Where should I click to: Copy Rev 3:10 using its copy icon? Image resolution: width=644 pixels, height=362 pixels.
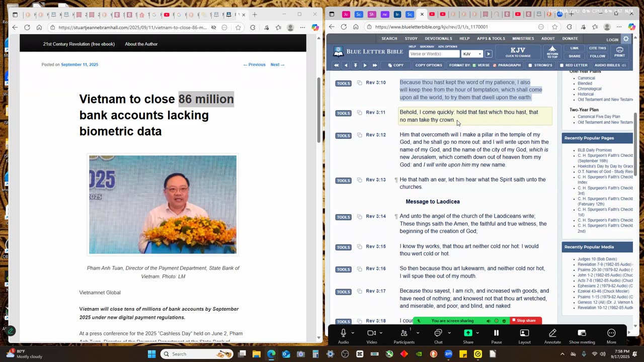(359, 82)
